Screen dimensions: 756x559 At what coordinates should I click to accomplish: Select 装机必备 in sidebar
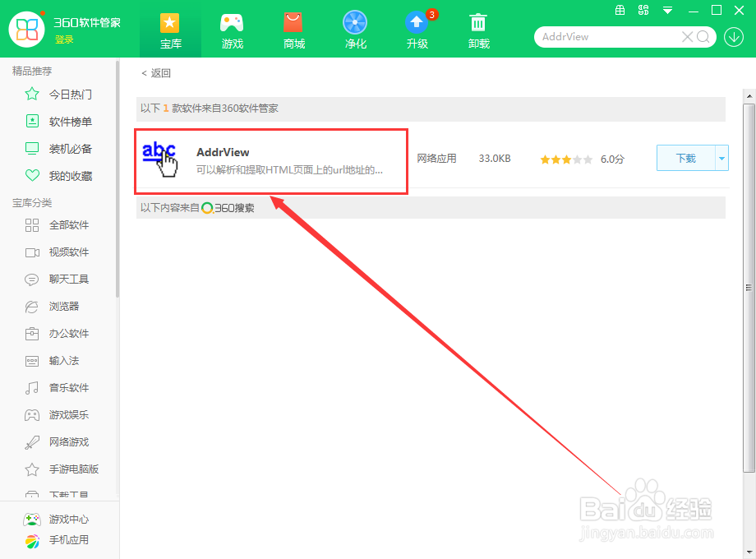[71, 149]
